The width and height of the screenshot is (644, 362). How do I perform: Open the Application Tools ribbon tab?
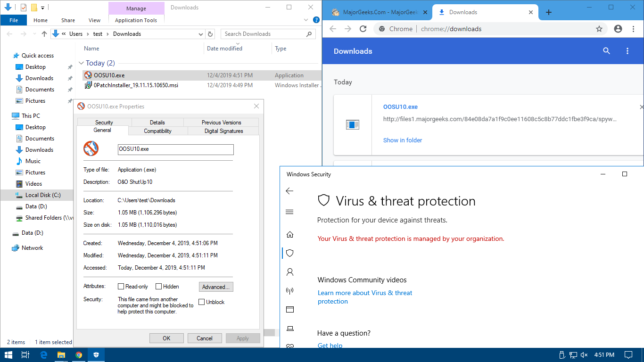tap(136, 20)
